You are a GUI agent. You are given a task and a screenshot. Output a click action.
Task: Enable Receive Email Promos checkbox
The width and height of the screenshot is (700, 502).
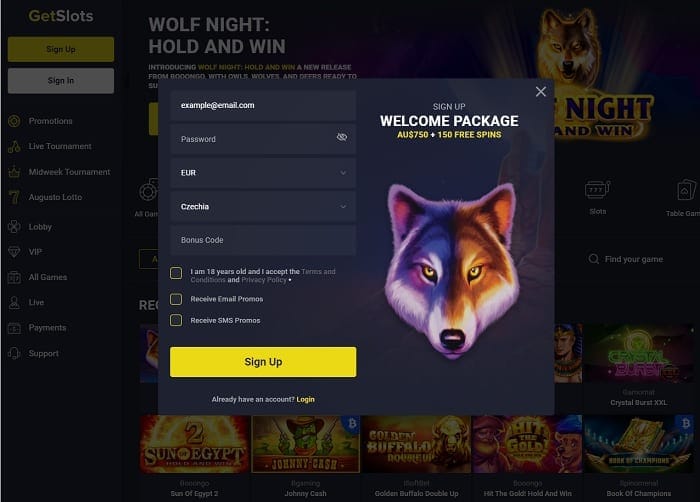[176, 299]
